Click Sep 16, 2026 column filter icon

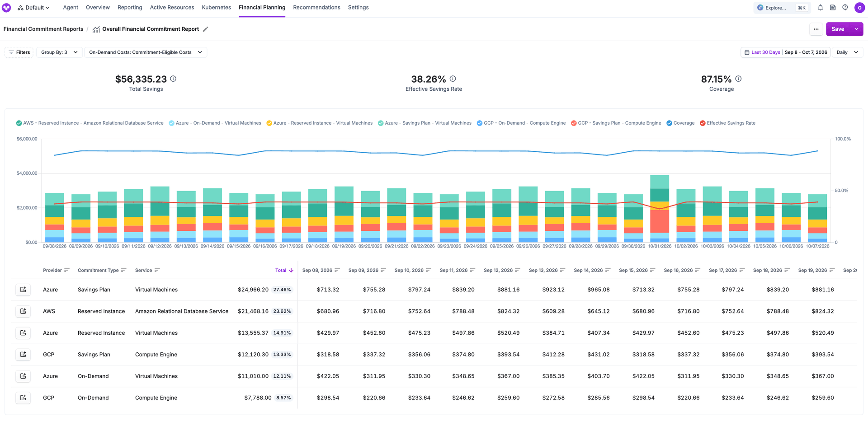[x=698, y=271]
